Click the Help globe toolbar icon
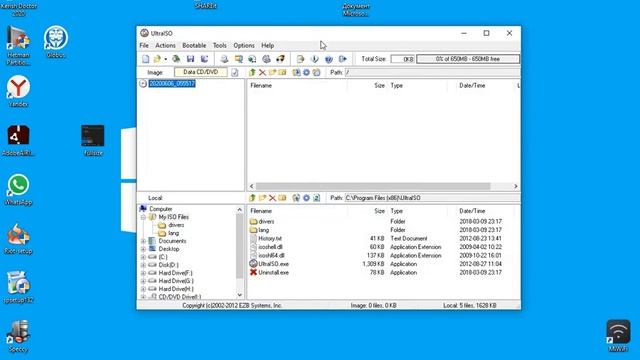The height and width of the screenshot is (360, 640). pos(329,59)
